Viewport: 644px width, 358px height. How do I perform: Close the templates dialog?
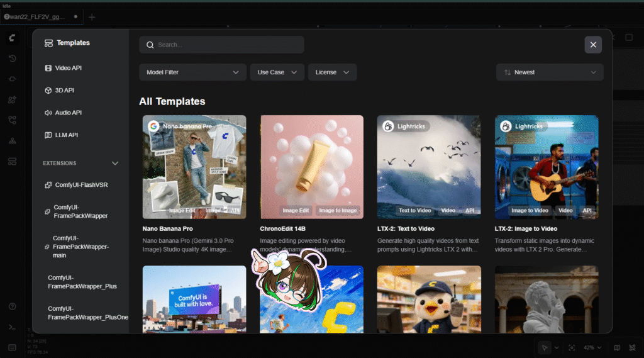tap(593, 45)
